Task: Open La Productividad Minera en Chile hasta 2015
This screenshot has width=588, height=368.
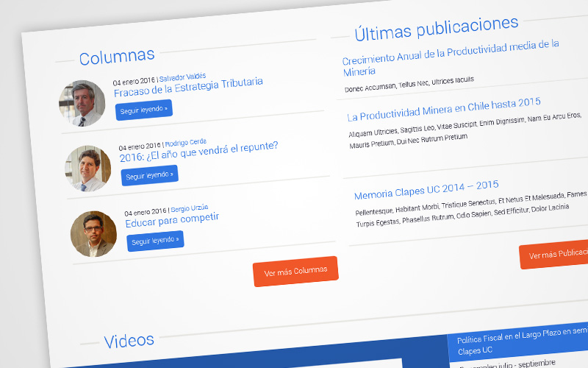Action: [444, 109]
